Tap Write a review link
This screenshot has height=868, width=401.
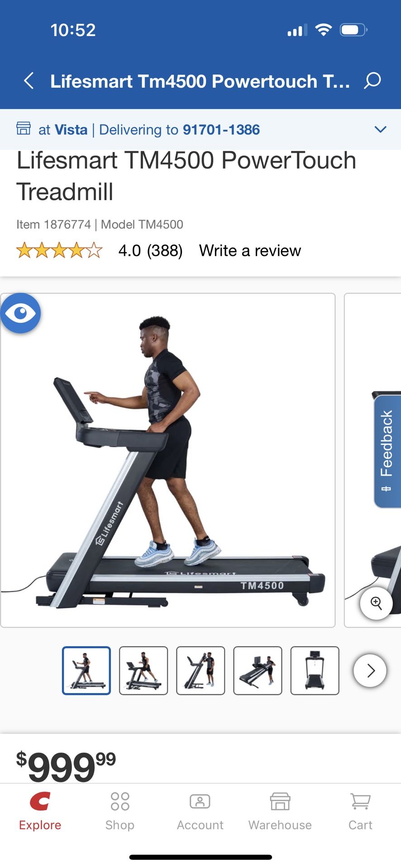coord(250,250)
